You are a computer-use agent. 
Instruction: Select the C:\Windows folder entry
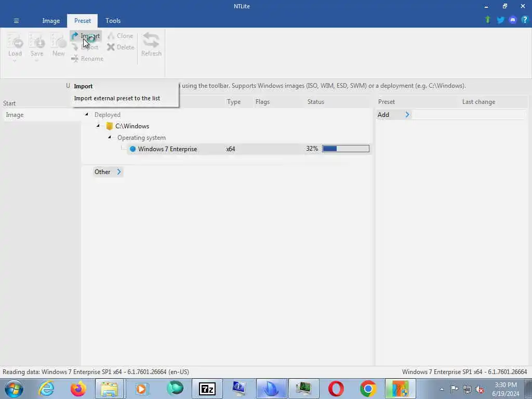coord(128,126)
